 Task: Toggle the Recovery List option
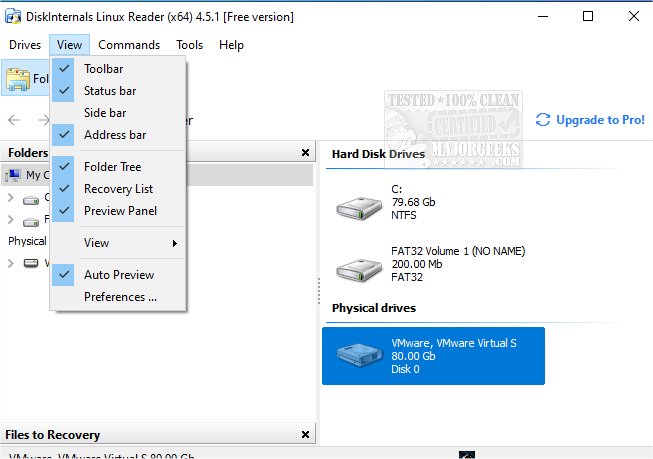point(118,189)
